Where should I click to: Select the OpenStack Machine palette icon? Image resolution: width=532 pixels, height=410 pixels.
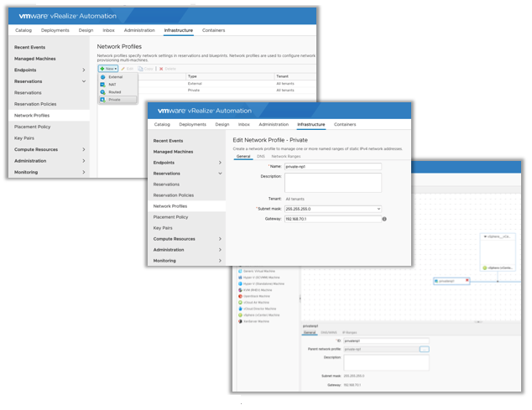tap(240, 297)
